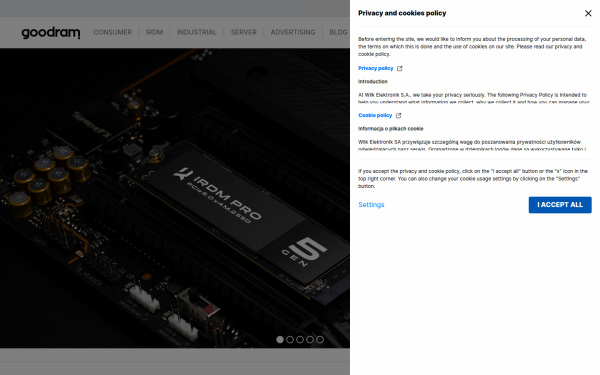The image size is (600, 375).
Task: Open the CONSUMER menu
Action: [112, 32]
